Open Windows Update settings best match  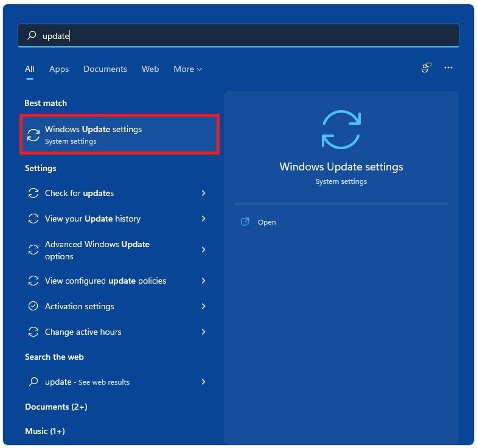point(120,135)
